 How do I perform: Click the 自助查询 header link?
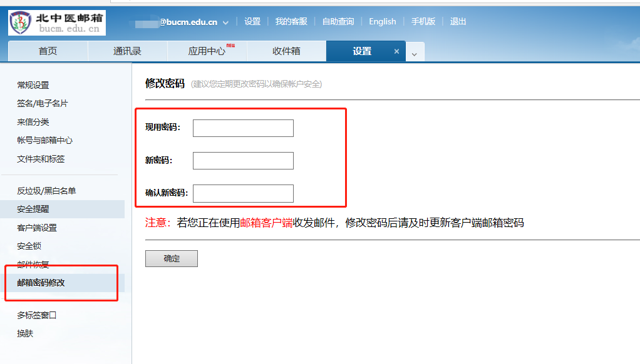[338, 21]
